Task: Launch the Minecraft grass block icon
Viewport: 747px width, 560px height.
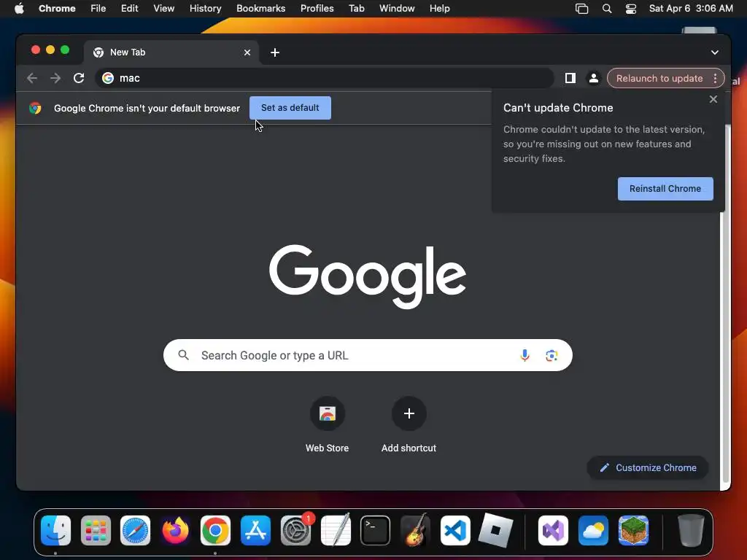Action: click(x=633, y=531)
